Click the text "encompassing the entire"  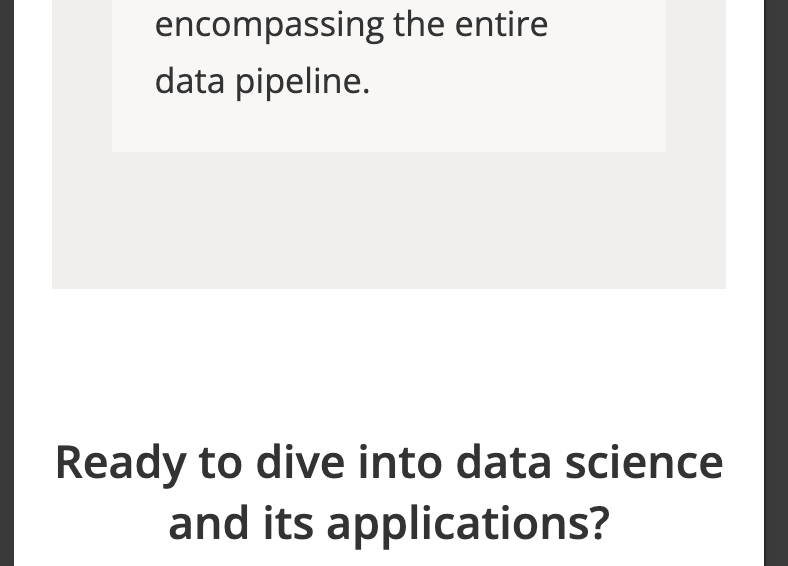click(351, 24)
